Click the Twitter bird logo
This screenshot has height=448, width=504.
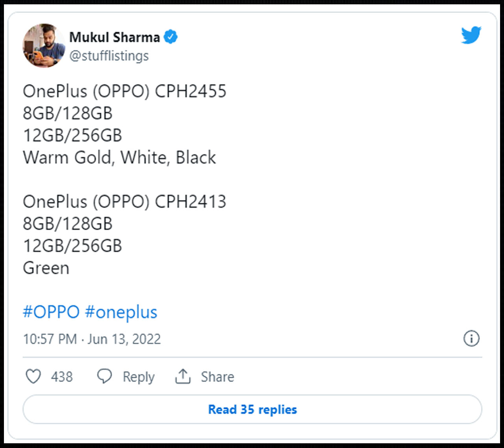[x=471, y=35]
